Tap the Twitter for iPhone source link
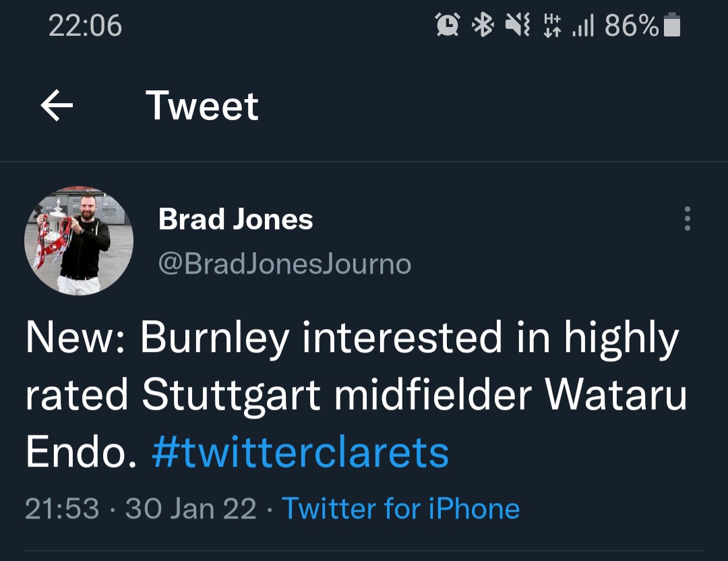The width and height of the screenshot is (728, 561). point(400,508)
